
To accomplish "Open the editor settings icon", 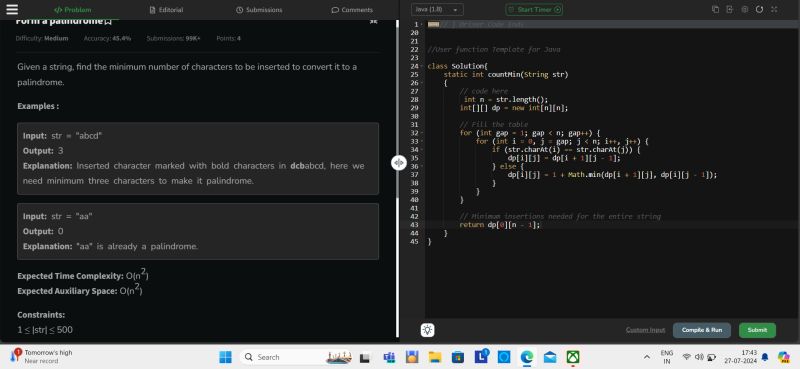I will tap(744, 9).
